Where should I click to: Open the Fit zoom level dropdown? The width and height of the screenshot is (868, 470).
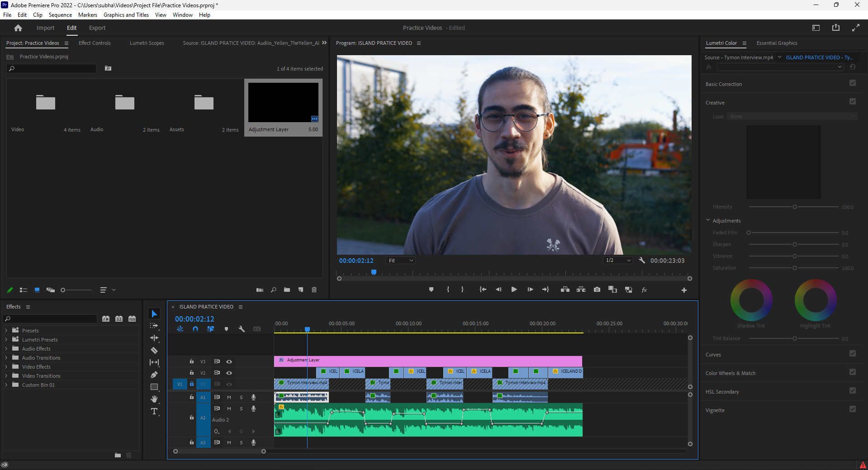pyautogui.click(x=400, y=260)
